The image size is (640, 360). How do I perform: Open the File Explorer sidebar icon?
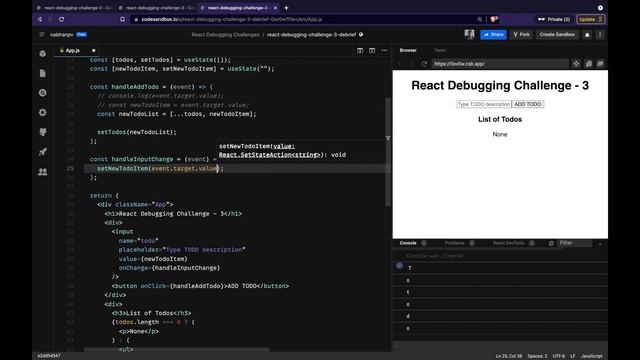point(43,73)
